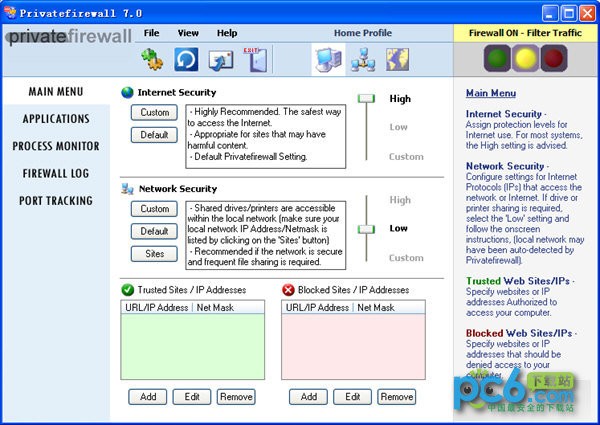The width and height of the screenshot is (600, 425).
Task: Click the Network Security help heading
Action: point(505,166)
